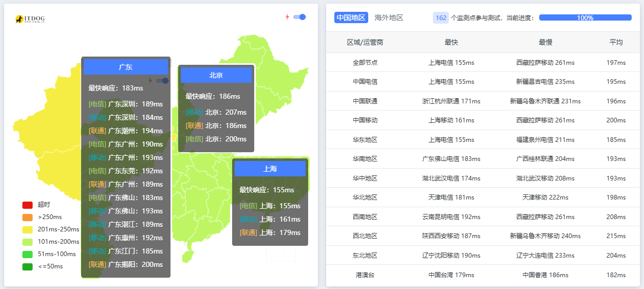
Task: Click the 平均 column header
Action: coord(616,42)
